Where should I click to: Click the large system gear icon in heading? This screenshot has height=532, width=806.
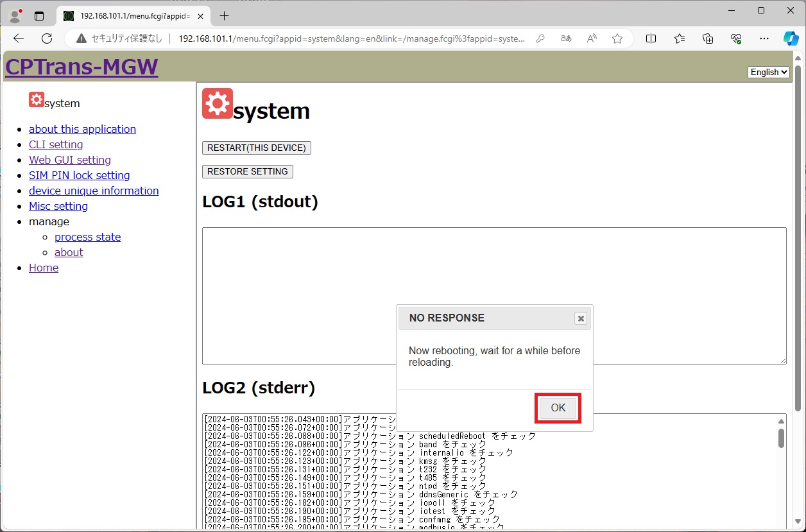218,104
